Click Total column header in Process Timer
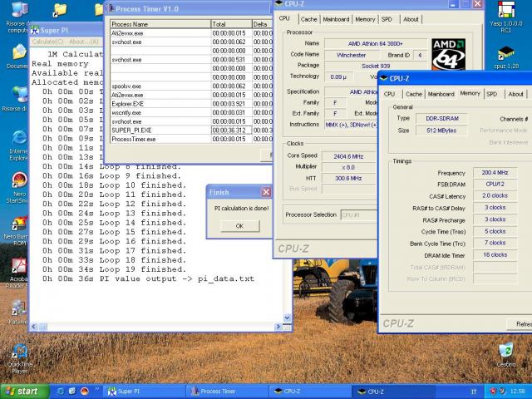 [231, 24]
